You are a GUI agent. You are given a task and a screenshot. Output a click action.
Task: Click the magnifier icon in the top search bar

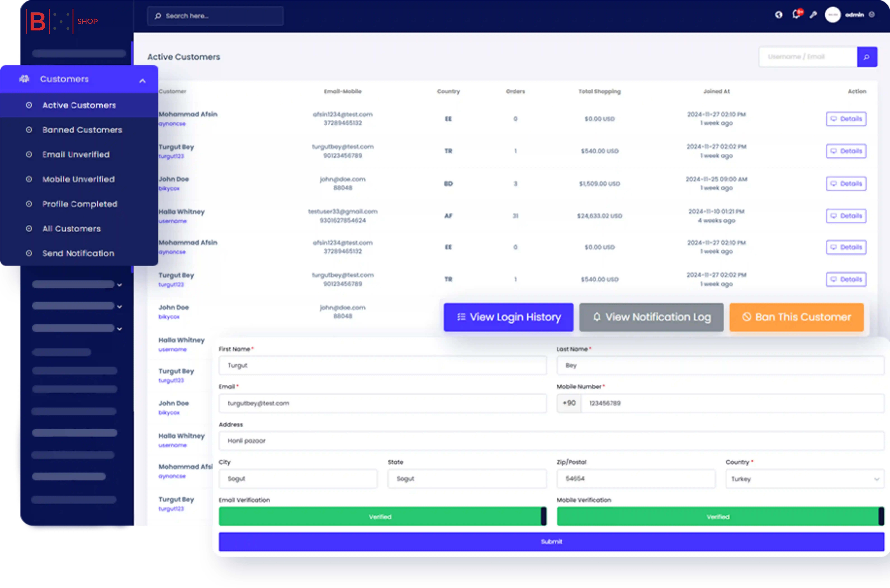pos(158,16)
